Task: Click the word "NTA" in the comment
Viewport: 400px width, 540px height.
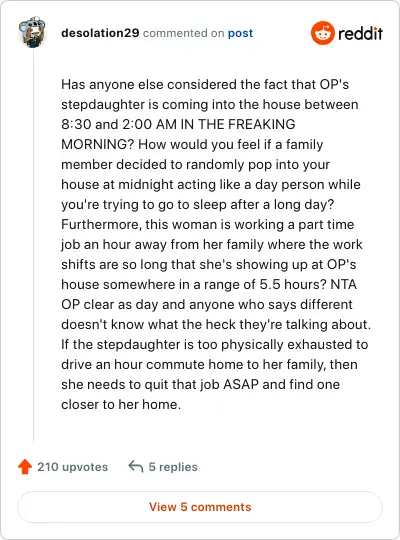Action: [343, 284]
